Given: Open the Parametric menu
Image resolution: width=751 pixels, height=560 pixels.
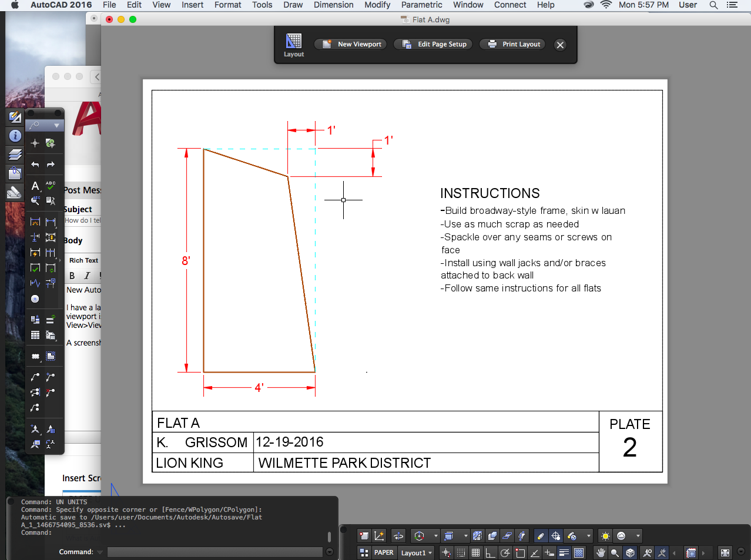Looking at the screenshot, I should pos(421,5).
